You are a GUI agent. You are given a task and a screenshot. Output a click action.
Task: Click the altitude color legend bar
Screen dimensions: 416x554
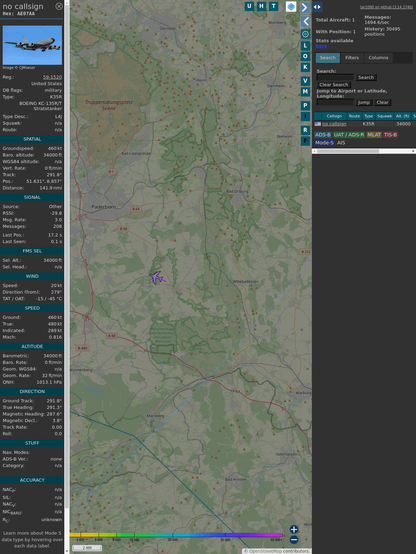[x=176, y=535]
